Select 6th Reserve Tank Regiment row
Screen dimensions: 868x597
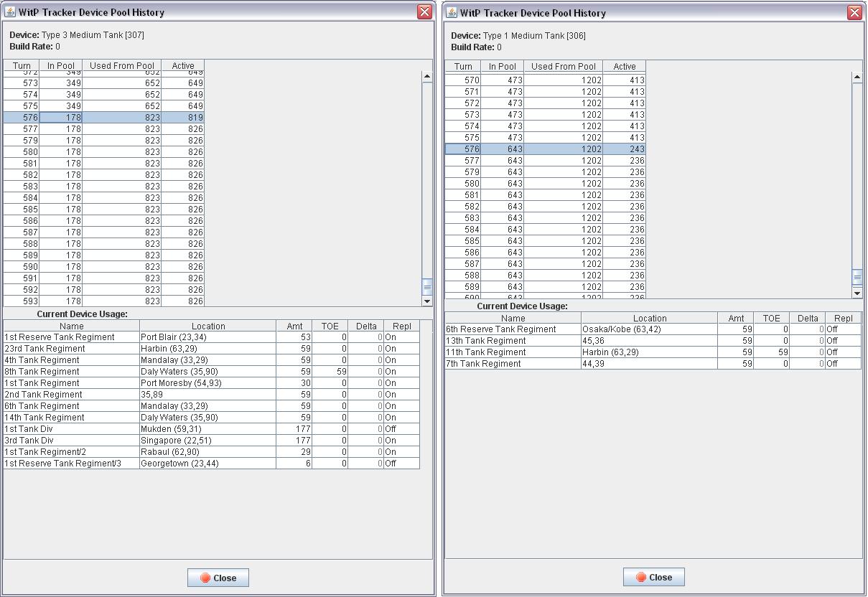click(653, 329)
